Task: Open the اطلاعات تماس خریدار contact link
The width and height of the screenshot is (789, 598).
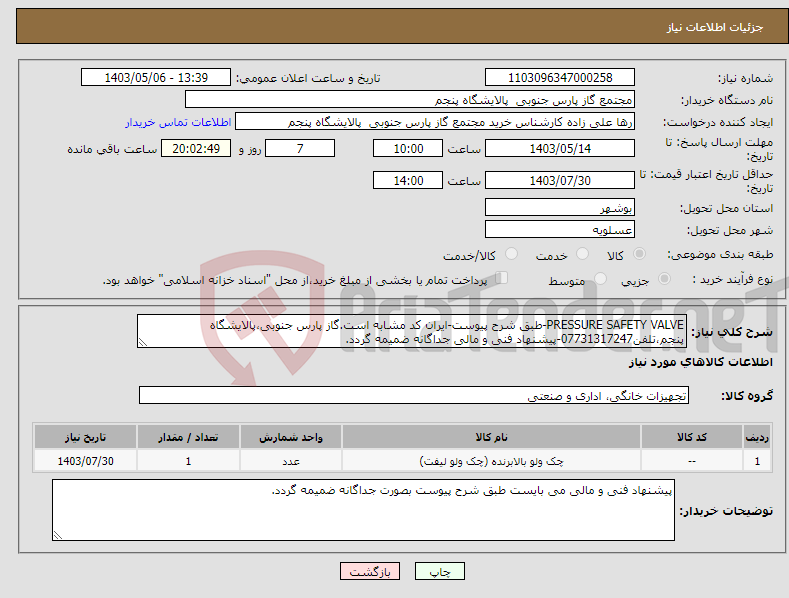Action: [178, 122]
